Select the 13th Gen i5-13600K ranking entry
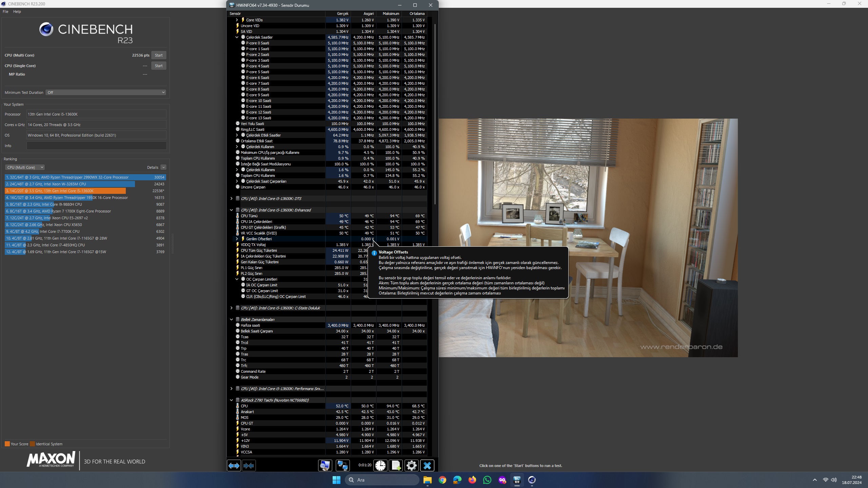This screenshot has height=488, width=868. point(85,191)
